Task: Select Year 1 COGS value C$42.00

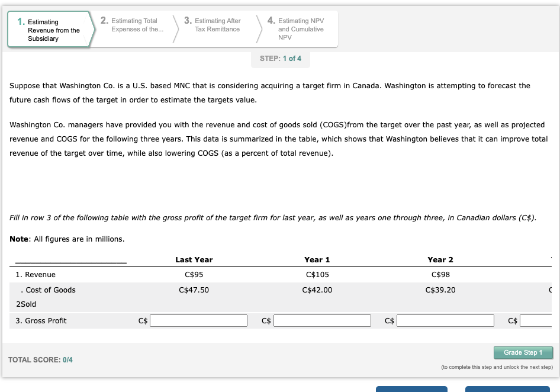Action: tap(317, 290)
